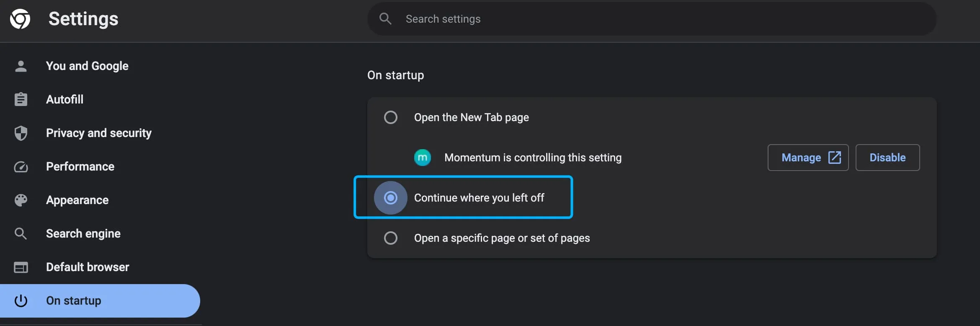Go to Privacy and security settings

99,133
